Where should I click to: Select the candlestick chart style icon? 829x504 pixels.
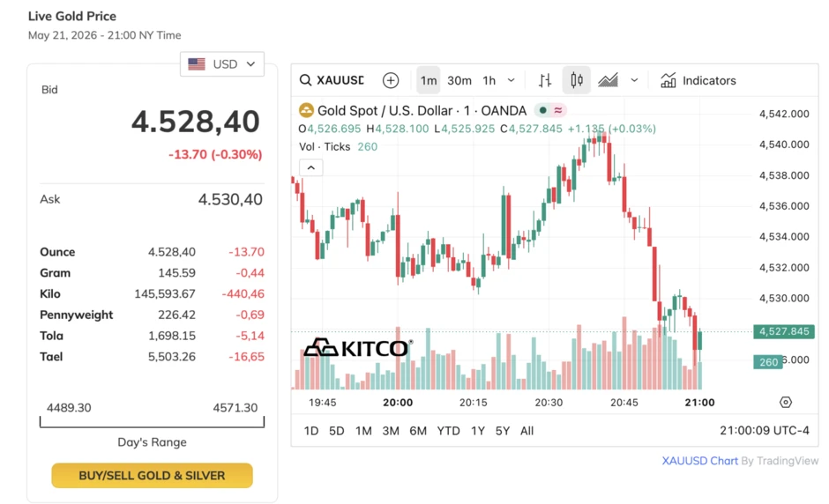pos(576,80)
